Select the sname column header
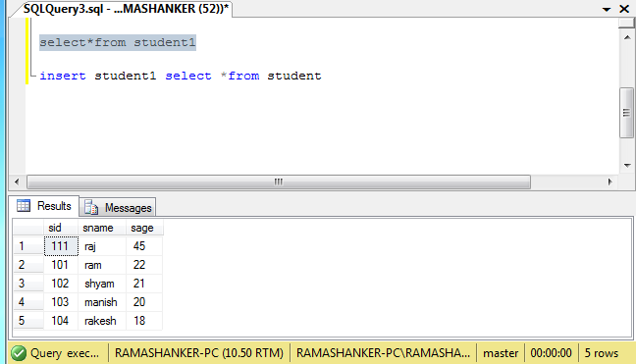The height and width of the screenshot is (364, 636). pyautogui.click(x=102, y=228)
